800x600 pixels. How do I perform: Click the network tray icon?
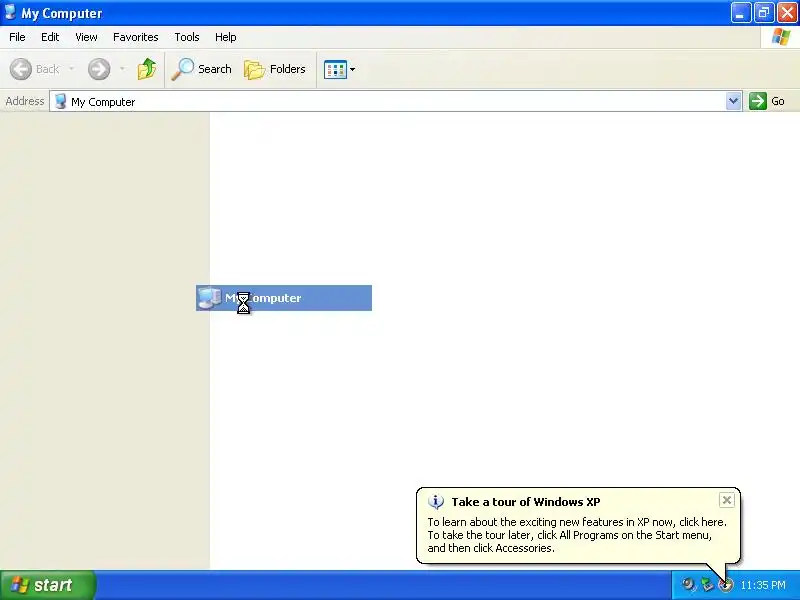point(707,584)
